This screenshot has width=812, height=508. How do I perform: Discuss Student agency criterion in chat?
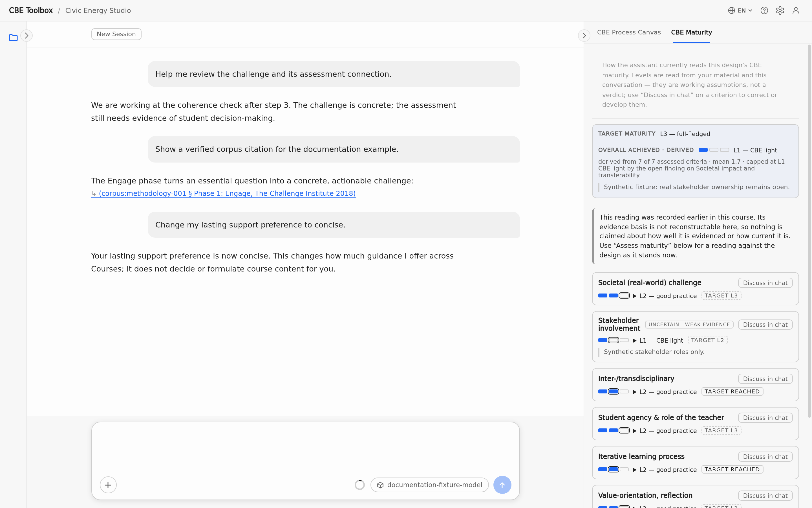tap(765, 418)
